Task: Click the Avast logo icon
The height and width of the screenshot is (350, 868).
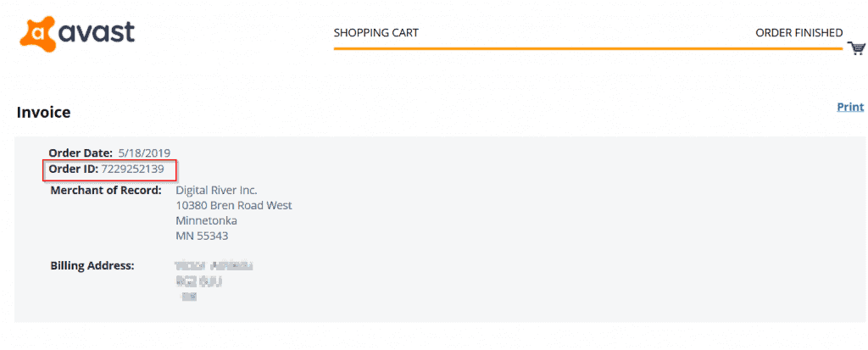Action: coord(38,35)
